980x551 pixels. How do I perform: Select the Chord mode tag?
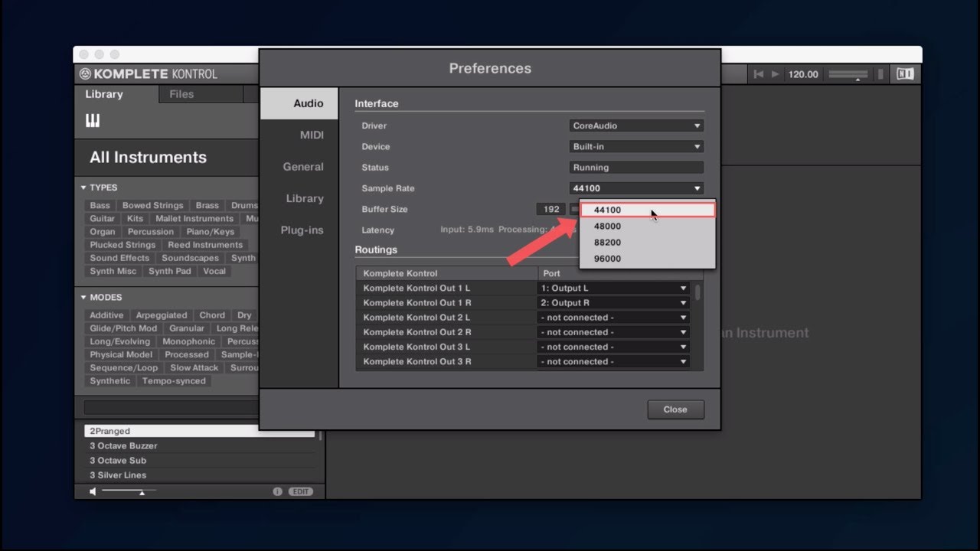pyautogui.click(x=212, y=315)
